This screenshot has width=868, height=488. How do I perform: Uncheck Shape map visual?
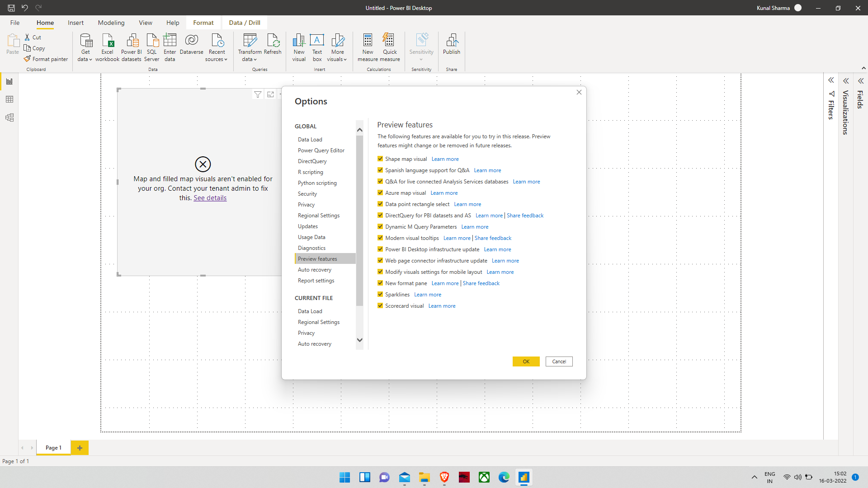point(380,159)
